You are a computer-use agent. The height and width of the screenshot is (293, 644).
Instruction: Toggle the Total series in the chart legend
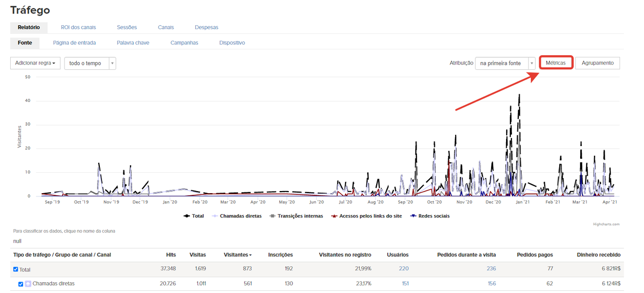pyautogui.click(x=194, y=216)
